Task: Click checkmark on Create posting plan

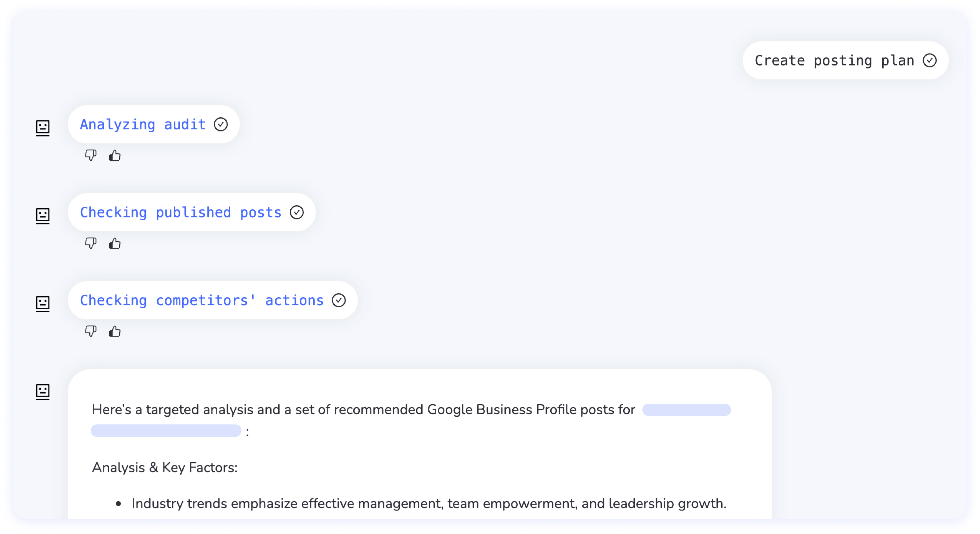Action: point(929,60)
